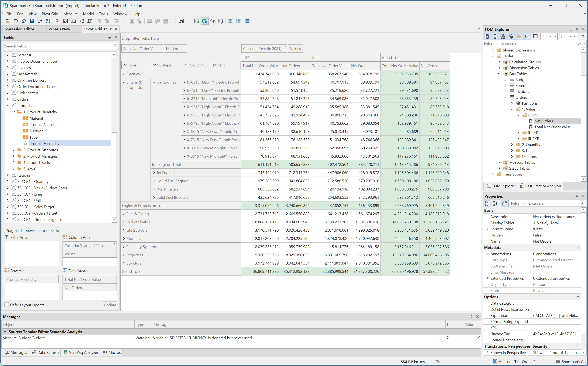Image resolution: width=588 pixels, height=366 pixels.
Task: Open the Pivot Grid tab
Action: 96,29
